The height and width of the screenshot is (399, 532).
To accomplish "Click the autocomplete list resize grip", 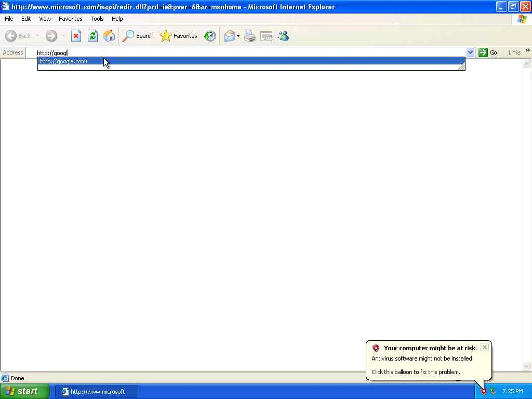I will coord(461,67).
